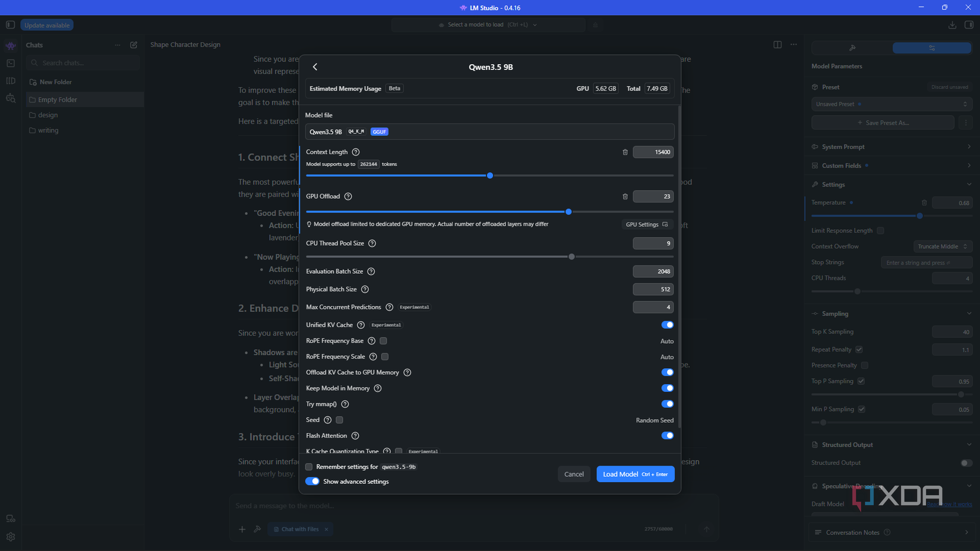Open the Empty Folder in chats list

coord(84,100)
